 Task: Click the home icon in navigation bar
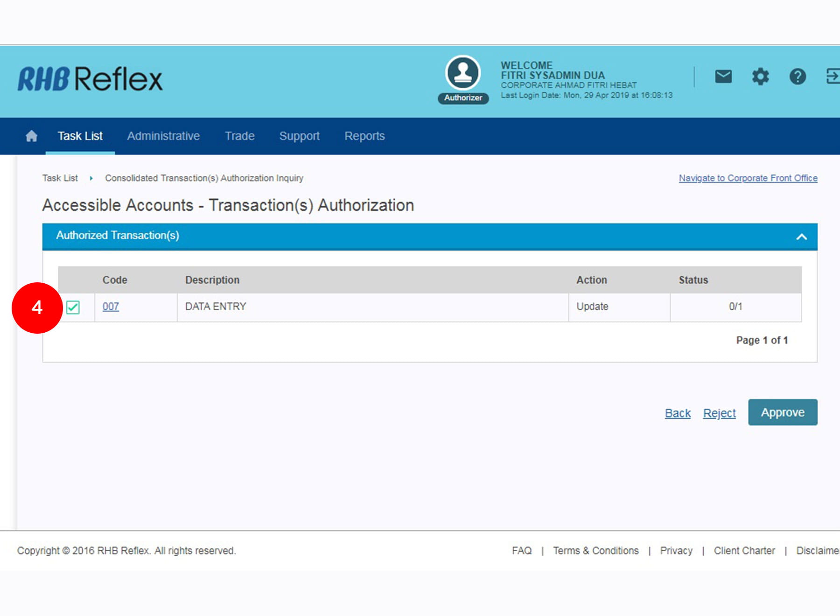pos(31,136)
